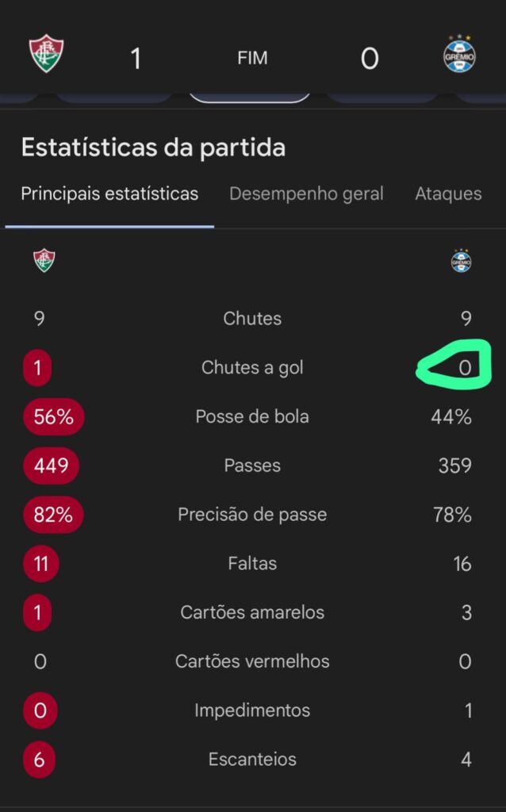The height and width of the screenshot is (812, 506).
Task: Click the Faltas stat label
Action: point(252,564)
